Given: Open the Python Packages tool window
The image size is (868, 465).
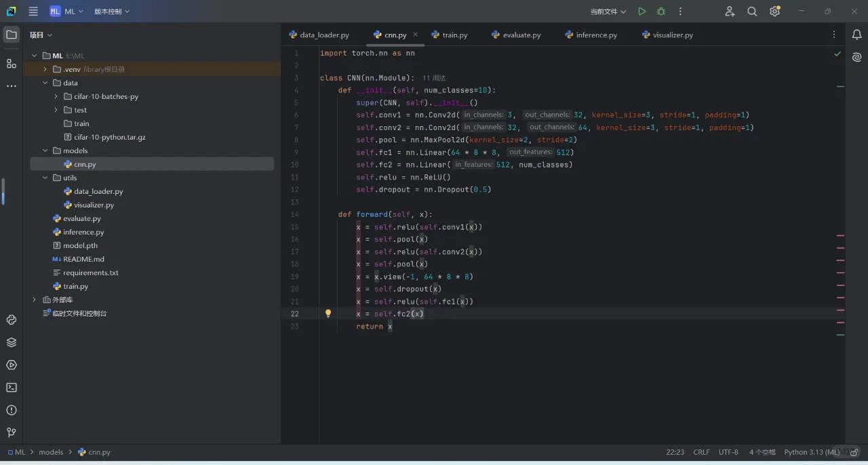Looking at the screenshot, I should tap(12, 320).
